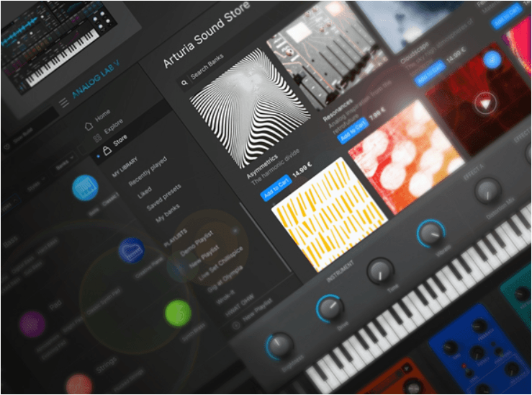The width and height of the screenshot is (532, 395).
Task: Click the INSTRUMENT label above knobs
Action: coord(340,271)
